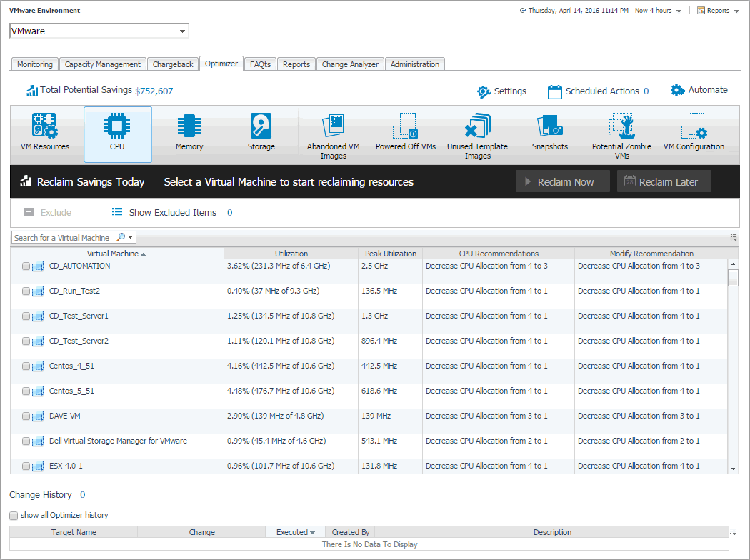Screen dimensions: 750x560
Task: Expand the VMware environment dropdown
Action: tap(183, 31)
